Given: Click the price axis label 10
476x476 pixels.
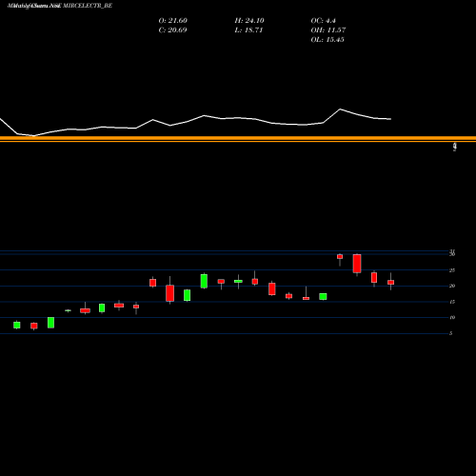Looking at the screenshot, I should 452,318.
